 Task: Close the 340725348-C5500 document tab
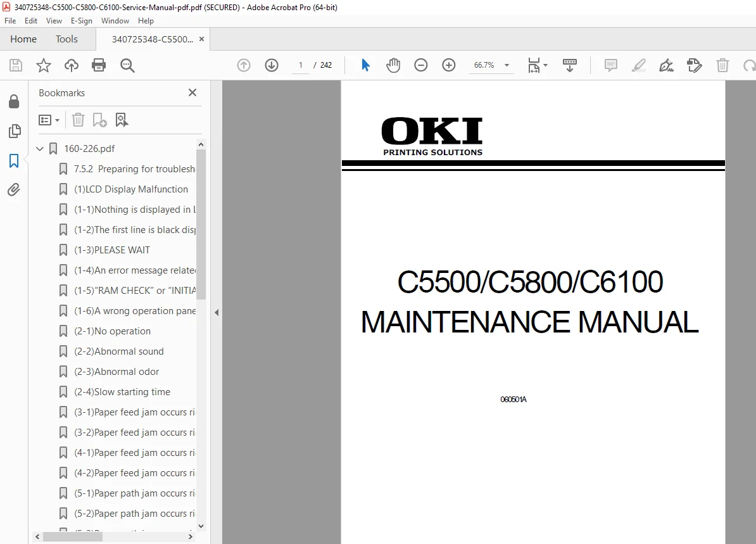pyautogui.click(x=201, y=39)
